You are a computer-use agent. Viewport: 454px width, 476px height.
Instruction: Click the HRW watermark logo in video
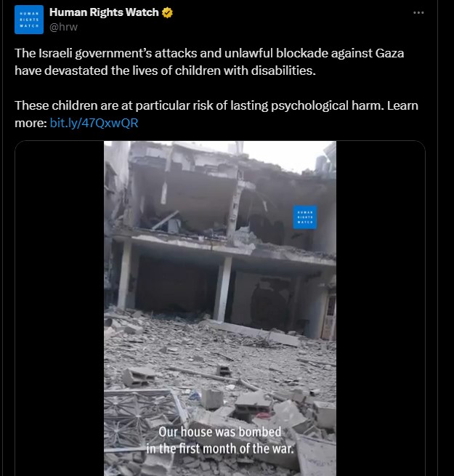click(x=304, y=217)
